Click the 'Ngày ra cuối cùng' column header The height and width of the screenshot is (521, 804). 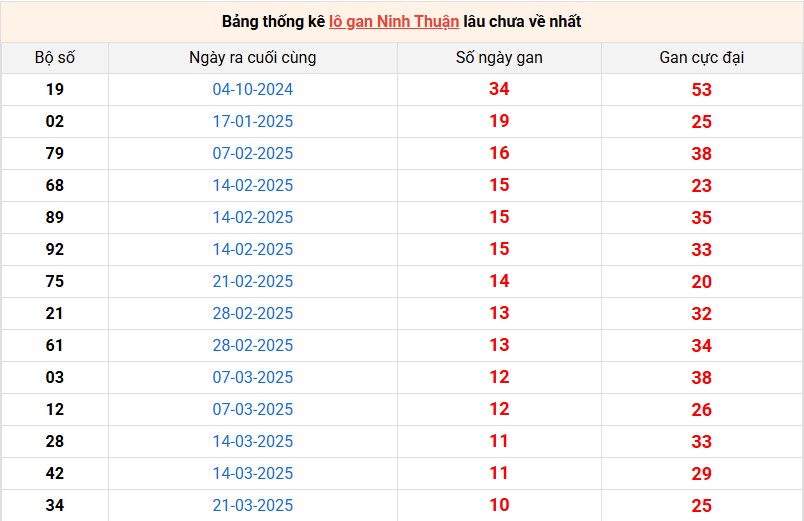tap(253, 57)
